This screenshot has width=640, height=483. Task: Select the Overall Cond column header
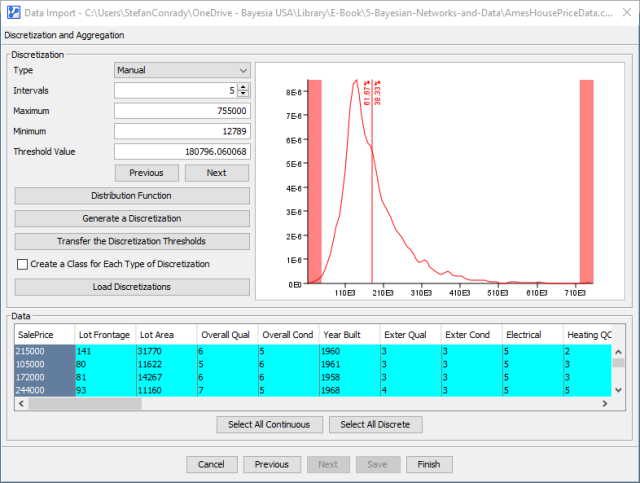tap(288, 335)
